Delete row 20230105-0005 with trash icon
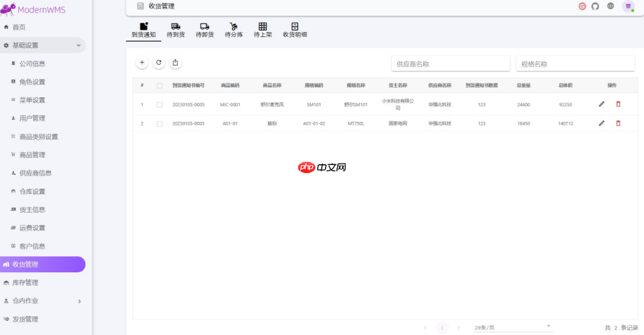 pos(618,104)
